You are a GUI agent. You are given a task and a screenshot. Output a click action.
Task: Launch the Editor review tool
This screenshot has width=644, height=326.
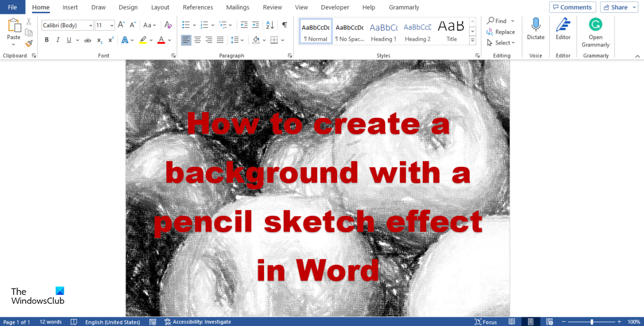[563, 28]
